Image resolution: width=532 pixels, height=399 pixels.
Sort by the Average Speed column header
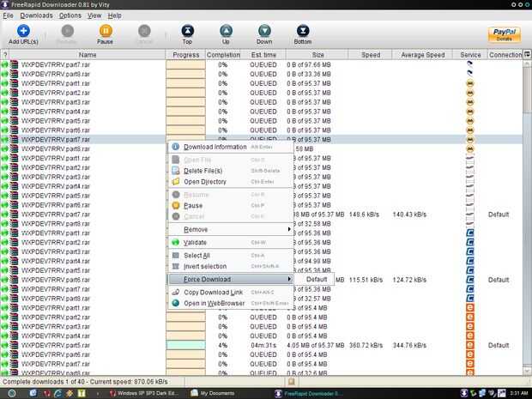tap(422, 55)
